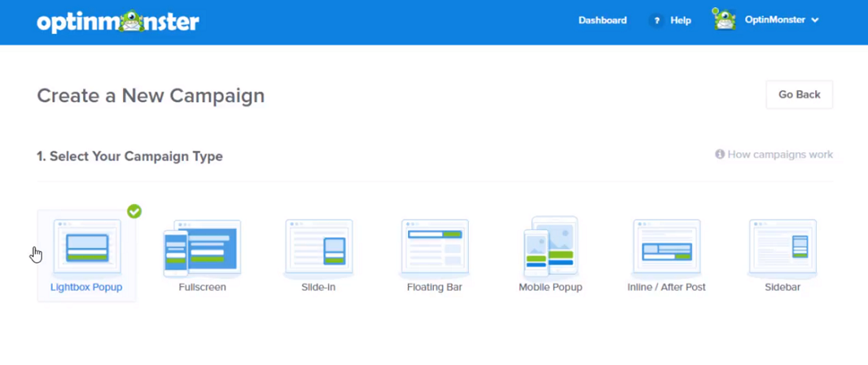Open the OptinMonster account name menu

pyautogui.click(x=775, y=21)
